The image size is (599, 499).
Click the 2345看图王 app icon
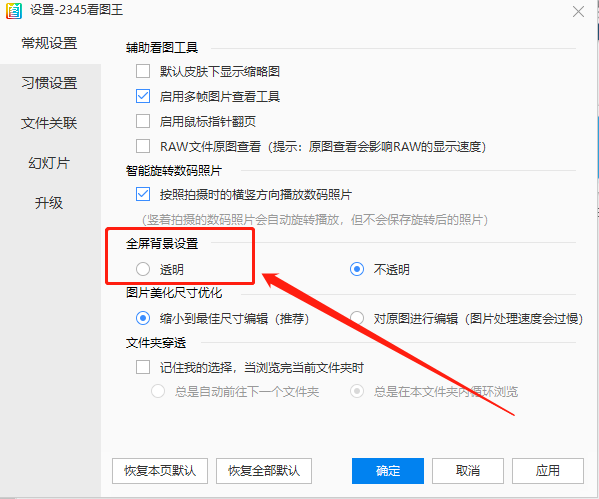[14, 11]
